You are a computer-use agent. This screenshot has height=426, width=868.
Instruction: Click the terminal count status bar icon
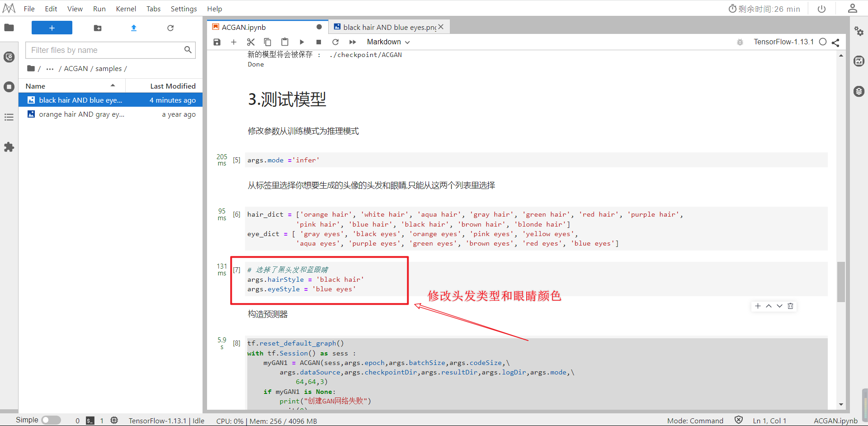coord(90,421)
